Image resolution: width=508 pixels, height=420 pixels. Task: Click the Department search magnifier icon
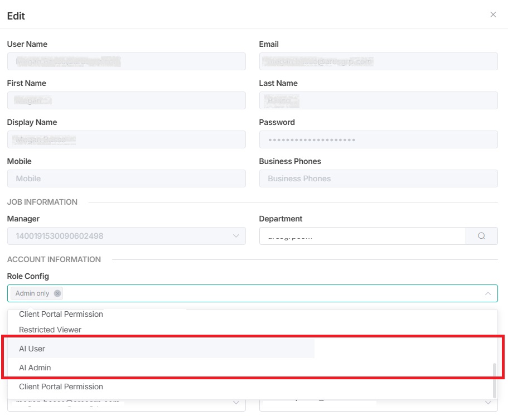click(481, 236)
